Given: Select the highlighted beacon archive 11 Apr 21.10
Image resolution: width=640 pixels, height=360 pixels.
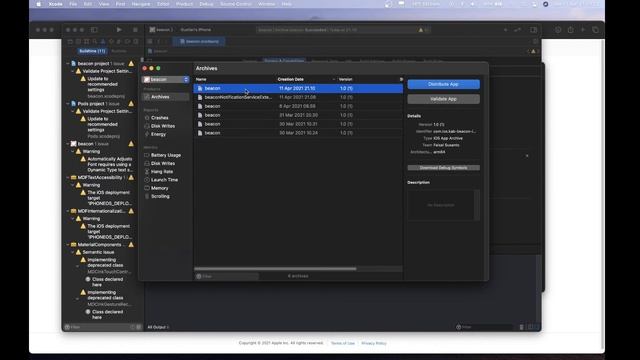Looking at the screenshot, I should tap(298, 88).
